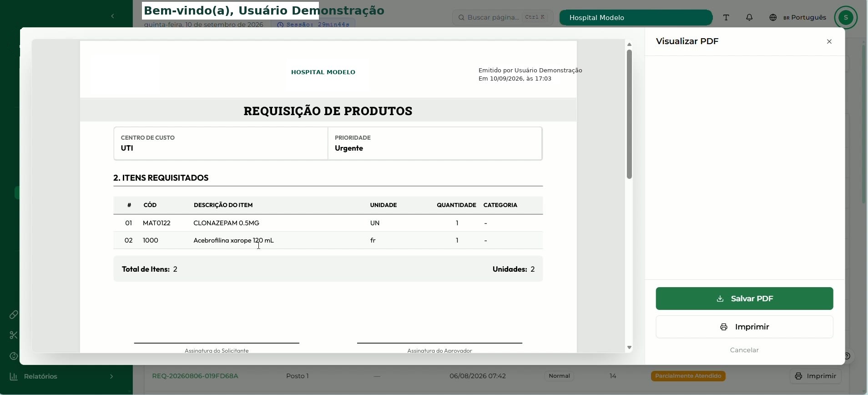Viewport: 868px width, 395px height.
Task: Click the Posto 1 cell
Action: click(298, 376)
